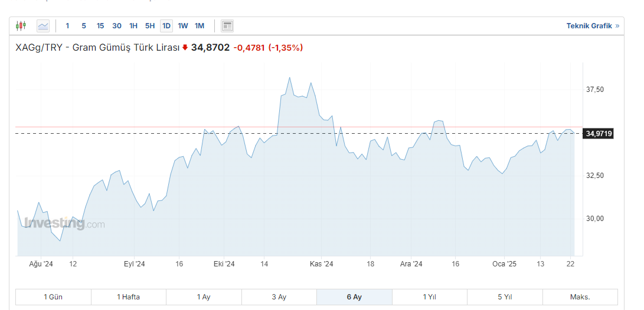The image size is (644, 310).
Task: Select the 1 Gün range tab
Action: click(53, 297)
